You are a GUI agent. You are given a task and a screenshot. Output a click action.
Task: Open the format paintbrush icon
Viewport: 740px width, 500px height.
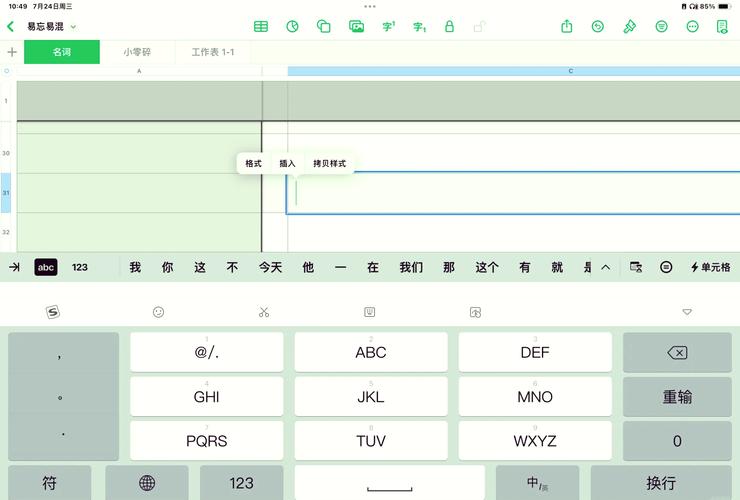tap(629, 27)
